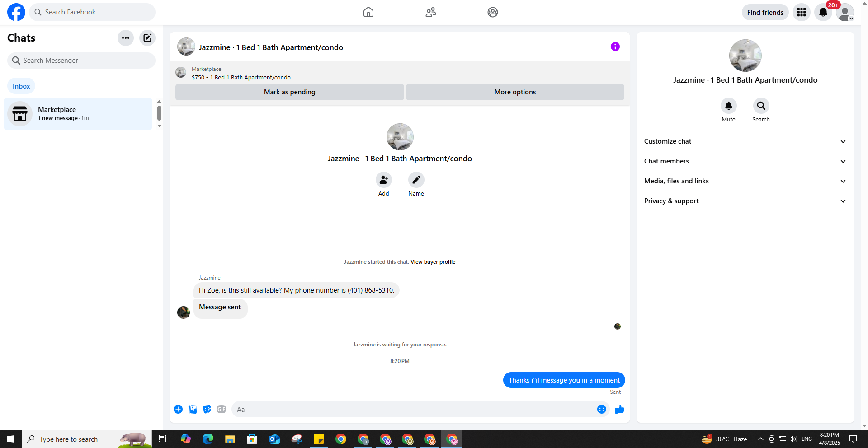Click the apartment avatar in right panel

click(745, 56)
